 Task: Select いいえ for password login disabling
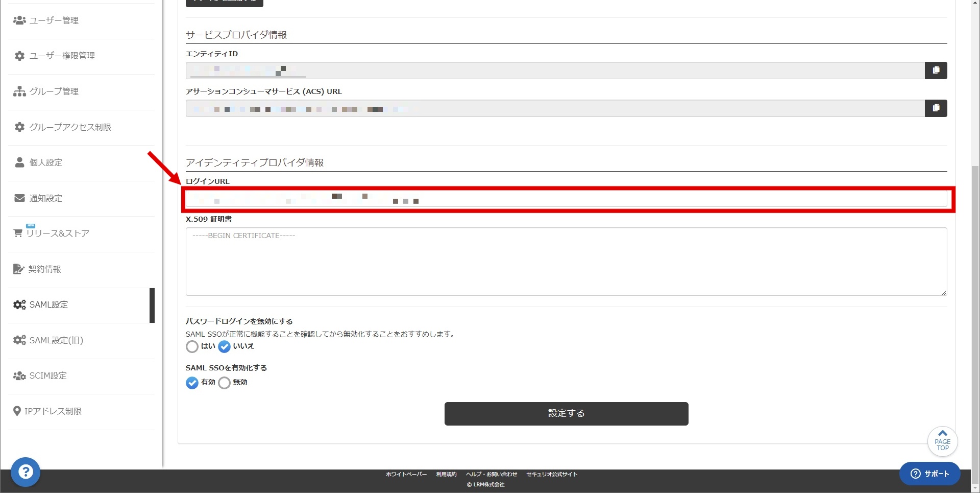click(x=224, y=347)
